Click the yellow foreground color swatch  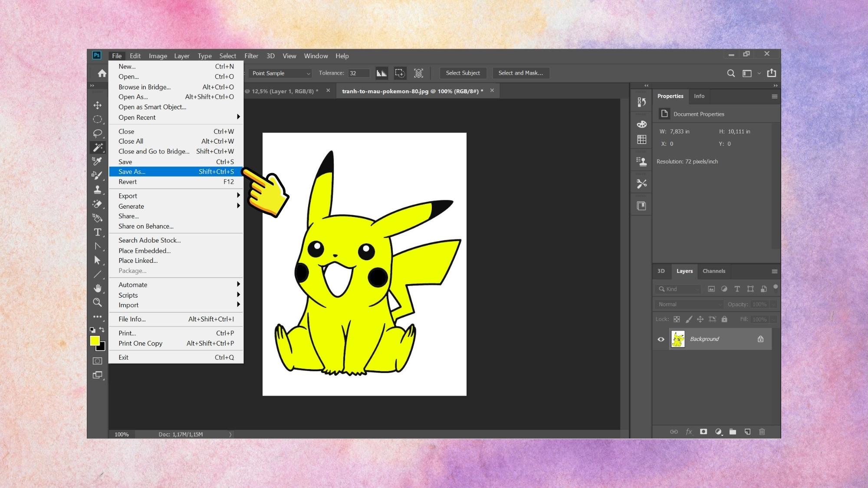(94, 341)
